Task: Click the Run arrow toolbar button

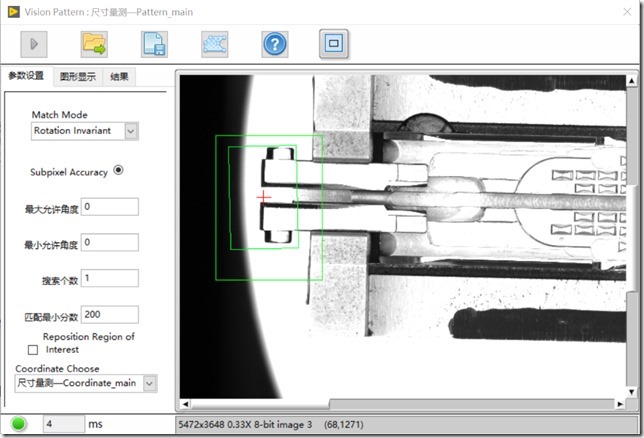Action: (34, 44)
